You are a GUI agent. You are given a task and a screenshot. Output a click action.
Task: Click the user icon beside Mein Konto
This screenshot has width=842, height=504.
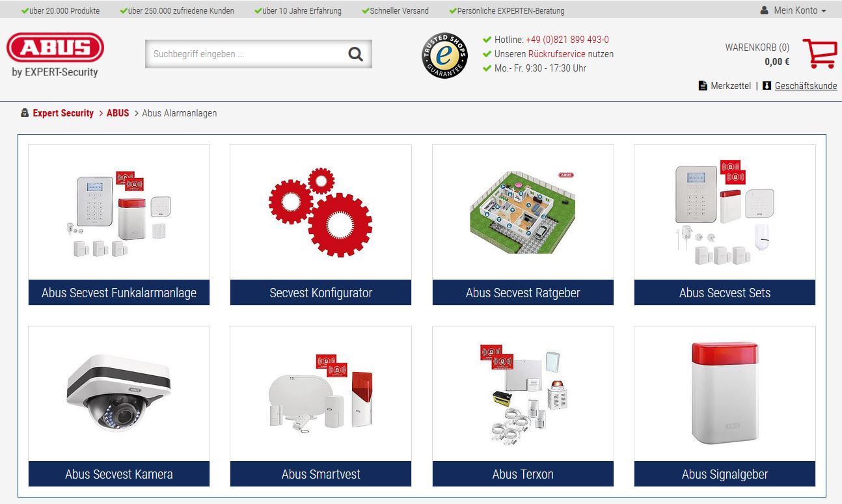pyautogui.click(x=764, y=11)
